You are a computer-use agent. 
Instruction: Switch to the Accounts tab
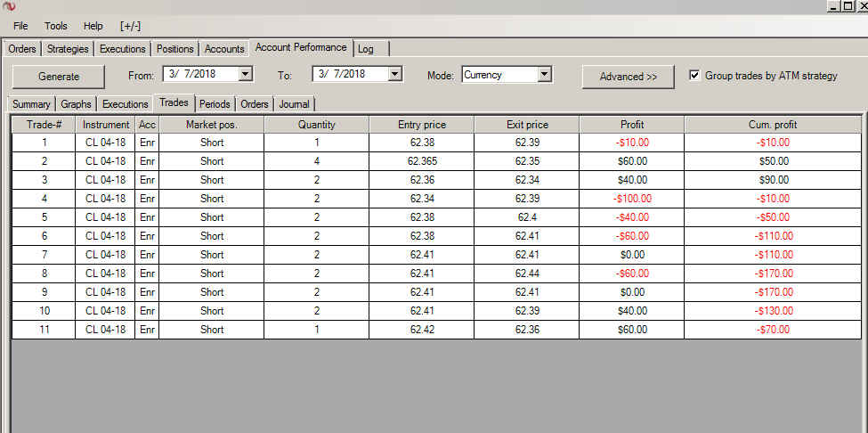tap(224, 49)
